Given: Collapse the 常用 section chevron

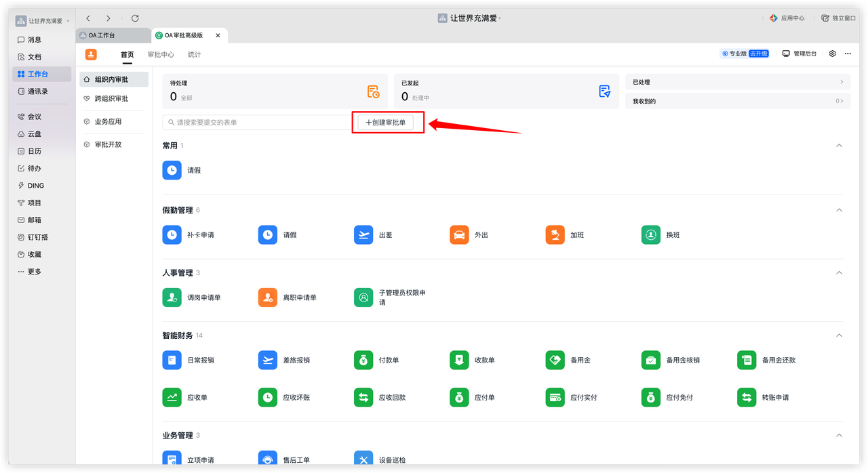Looking at the screenshot, I should click(x=839, y=145).
